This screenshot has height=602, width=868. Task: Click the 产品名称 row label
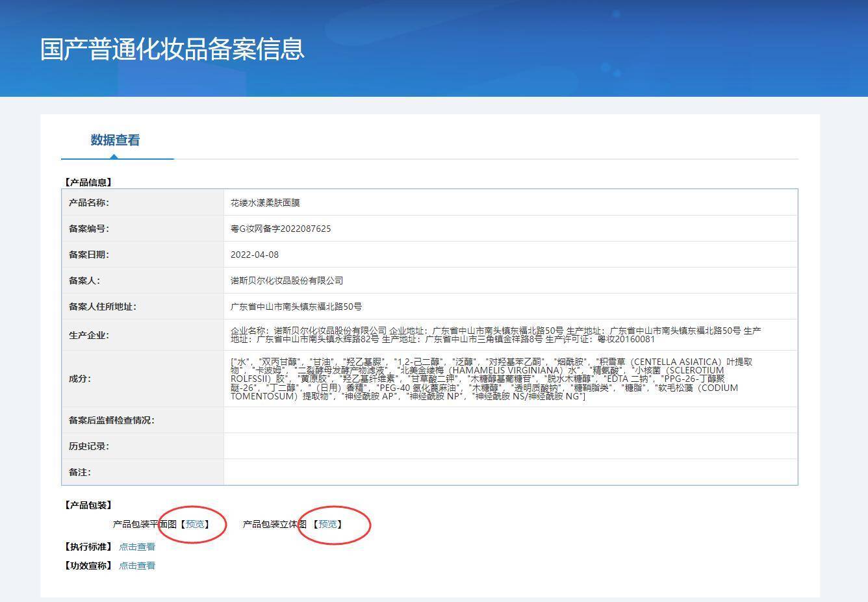point(89,203)
